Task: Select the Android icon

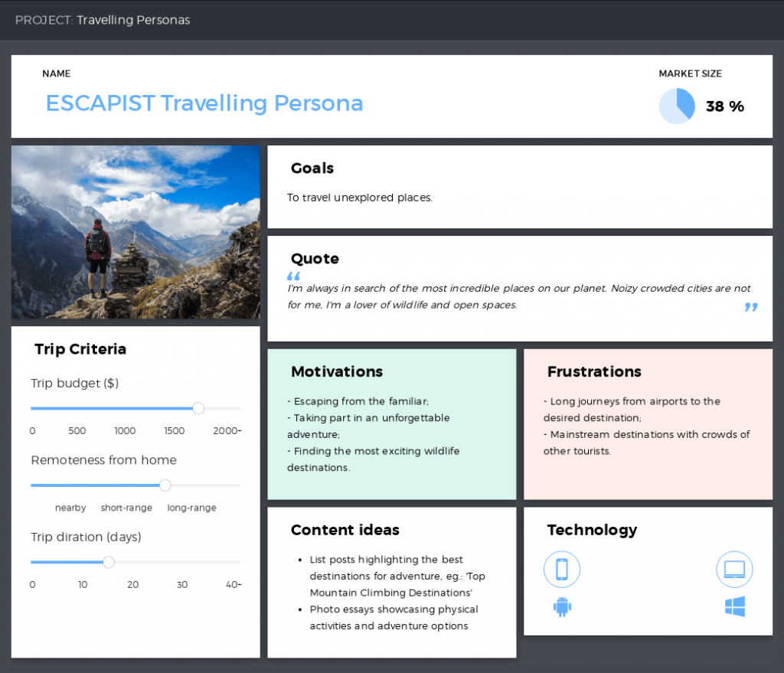Action: coord(562,606)
